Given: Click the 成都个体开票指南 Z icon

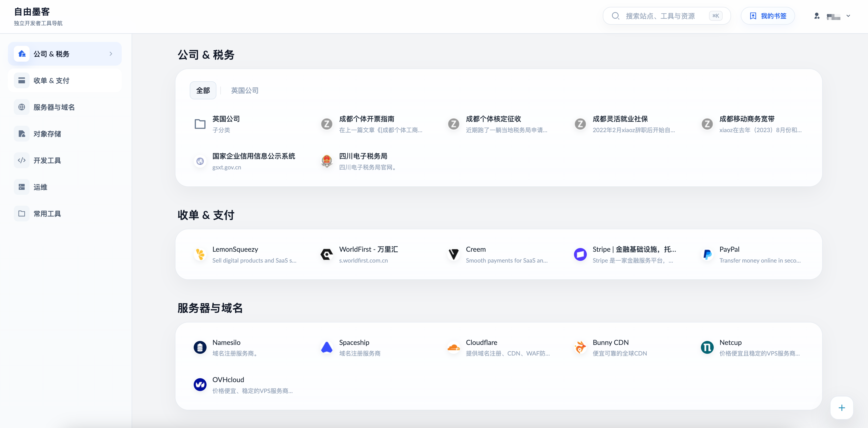Looking at the screenshot, I should tap(327, 124).
